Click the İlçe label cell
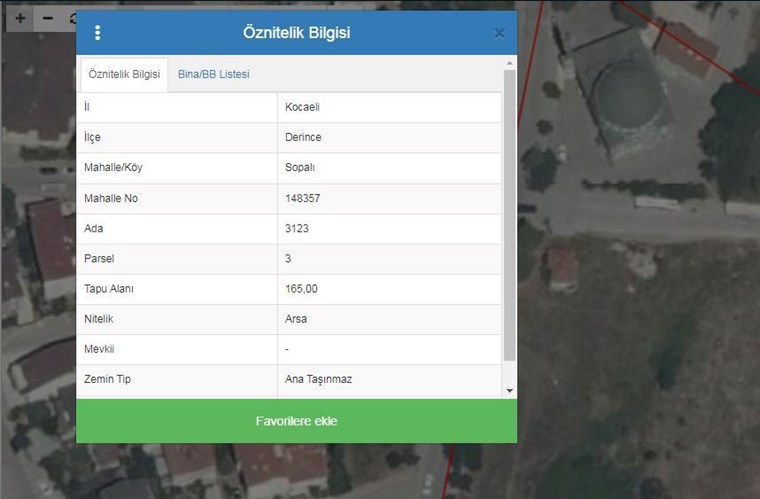The image size is (760, 499). pyautogui.click(x=177, y=138)
